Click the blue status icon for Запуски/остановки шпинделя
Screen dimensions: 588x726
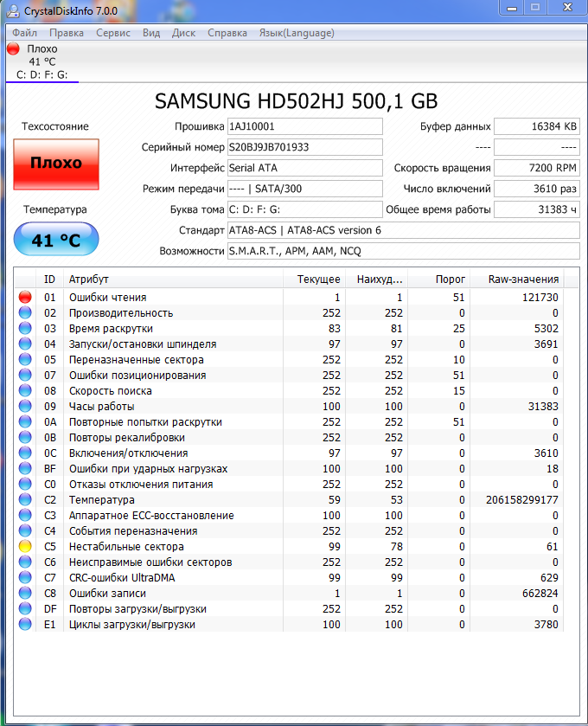[25, 344]
